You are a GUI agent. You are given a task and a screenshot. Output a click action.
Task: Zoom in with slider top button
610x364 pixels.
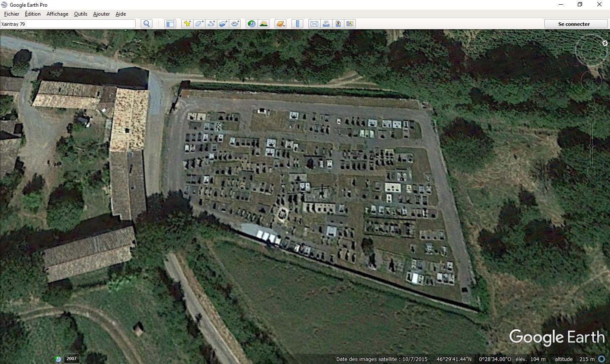point(592,120)
